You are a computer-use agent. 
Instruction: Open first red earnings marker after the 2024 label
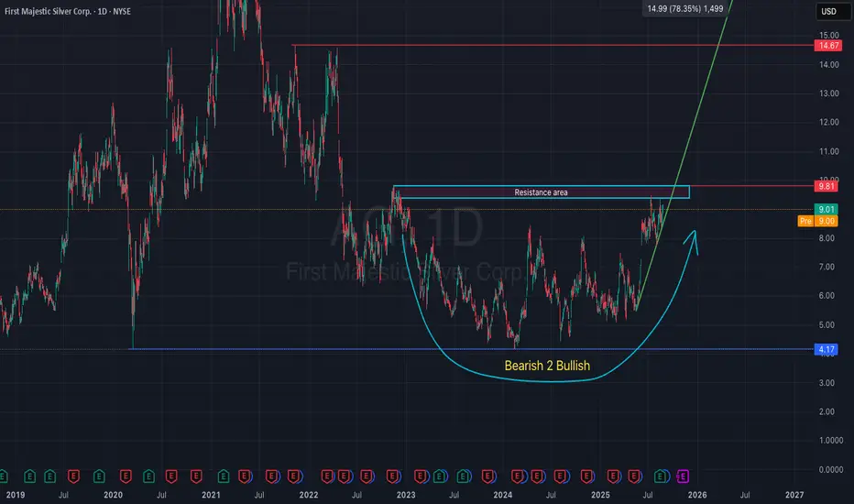[x=517, y=477]
